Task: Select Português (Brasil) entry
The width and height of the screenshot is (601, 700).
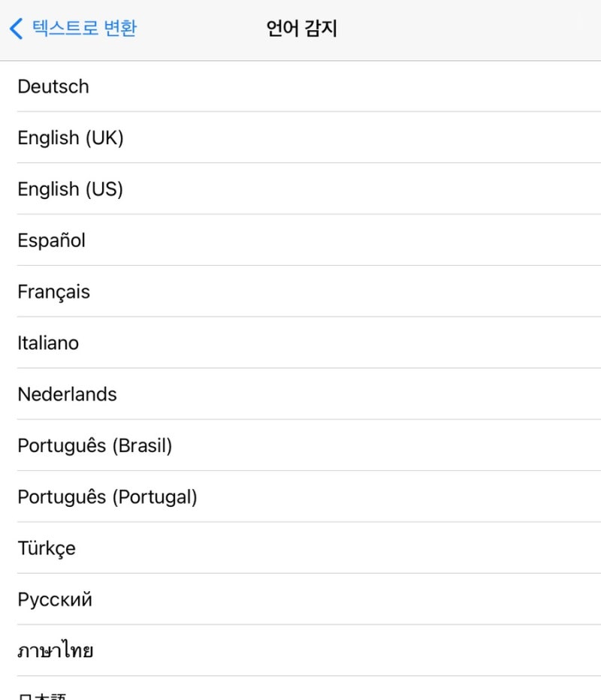Action: (300, 445)
